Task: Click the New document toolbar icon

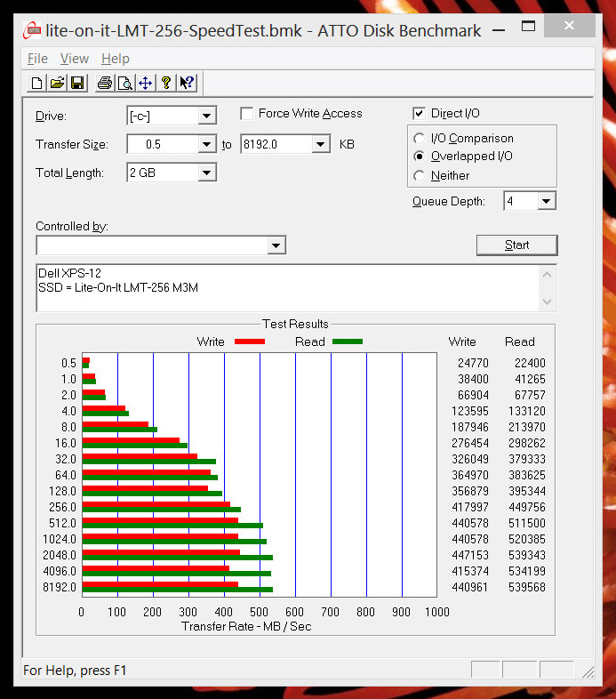Action: [x=37, y=83]
